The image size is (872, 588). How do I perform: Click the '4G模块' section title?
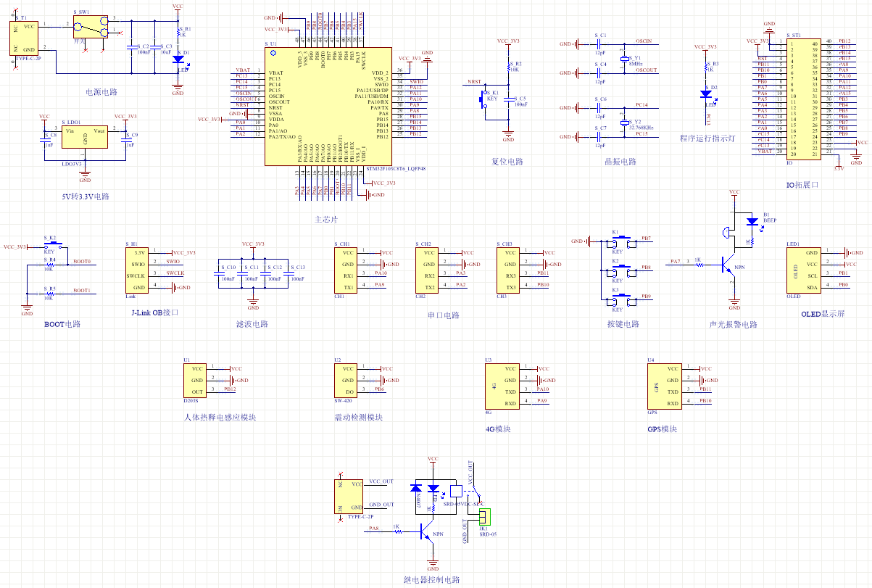498,428
